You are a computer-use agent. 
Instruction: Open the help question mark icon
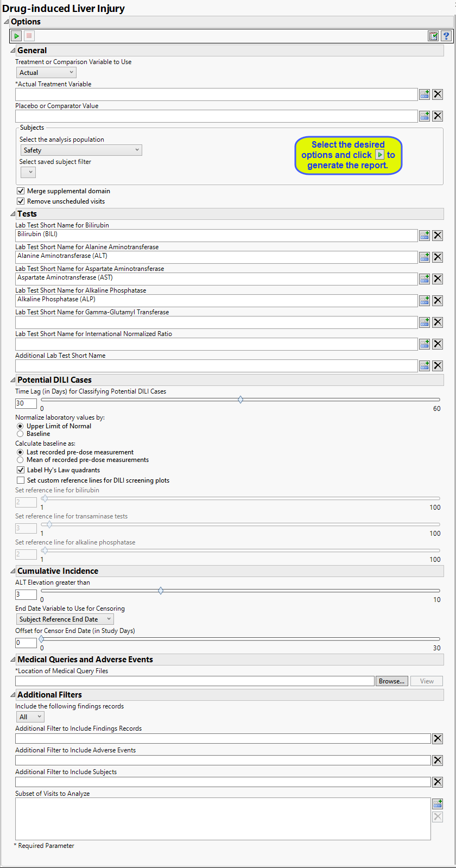coord(446,36)
